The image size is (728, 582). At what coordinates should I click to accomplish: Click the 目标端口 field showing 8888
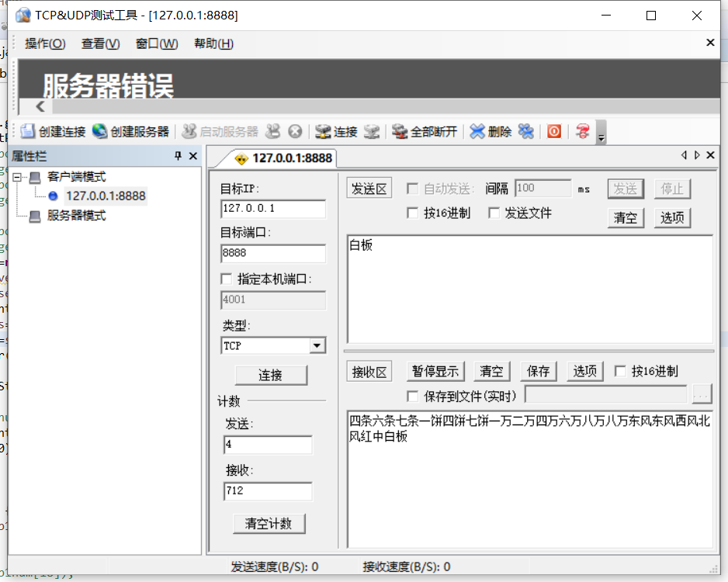pos(273,254)
